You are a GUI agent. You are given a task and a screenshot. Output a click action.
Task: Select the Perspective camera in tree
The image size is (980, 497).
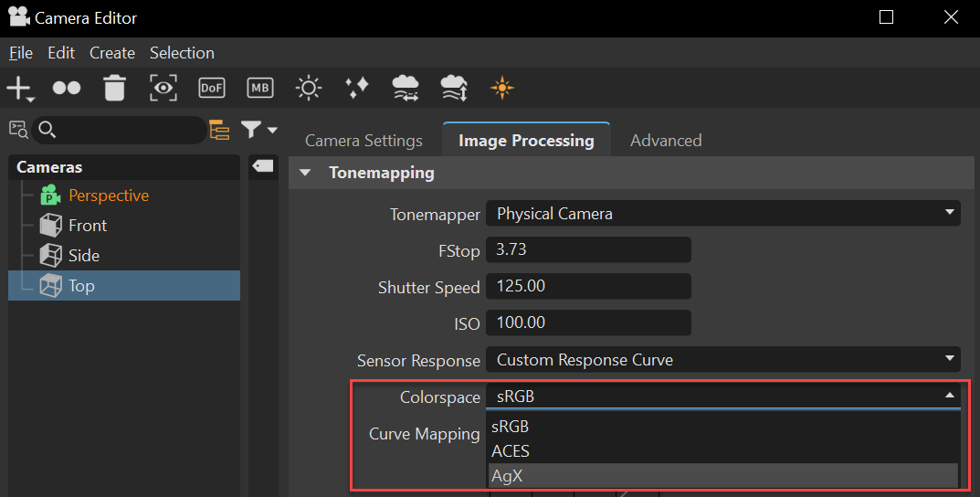[108, 196]
